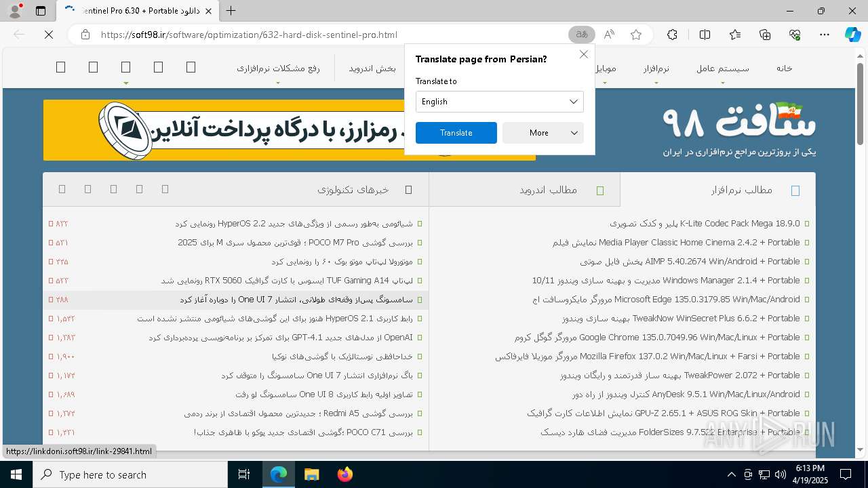Open Microsoft Edge from taskbar
The image size is (868, 488).
279,474
